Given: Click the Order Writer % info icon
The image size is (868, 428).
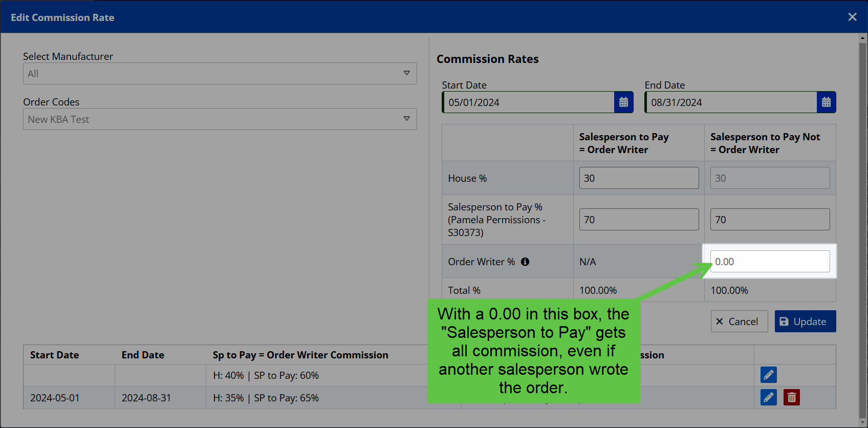Looking at the screenshot, I should pos(525,262).
